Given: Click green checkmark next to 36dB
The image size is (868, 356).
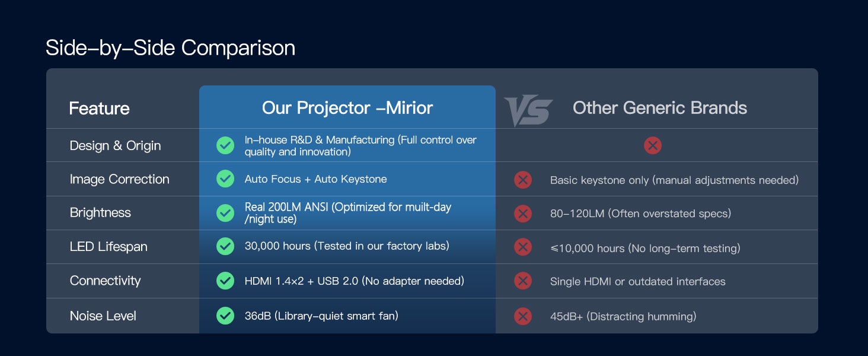Looking at the screenshot, I should point(225,316).
